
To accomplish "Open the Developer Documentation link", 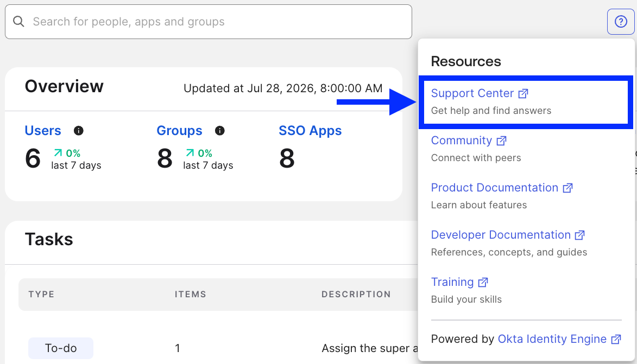I will tap(501, 234).
